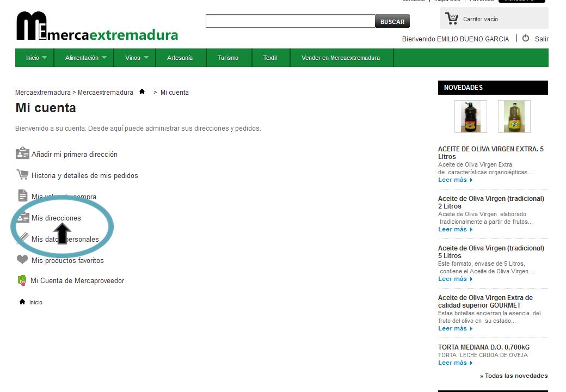Open Historia y detalles de mis pedidos
This screenshot has width=566, height=392.
(84, 175)
